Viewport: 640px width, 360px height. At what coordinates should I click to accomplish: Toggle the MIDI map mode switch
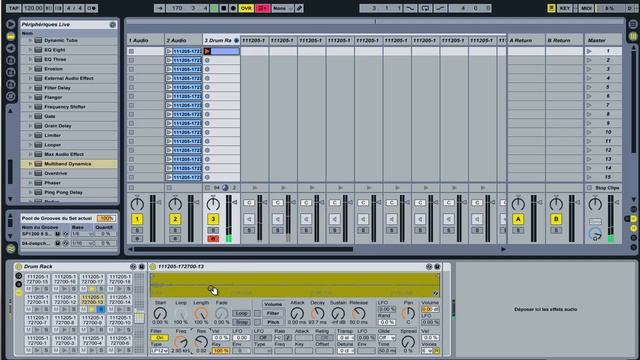[586, 8]
